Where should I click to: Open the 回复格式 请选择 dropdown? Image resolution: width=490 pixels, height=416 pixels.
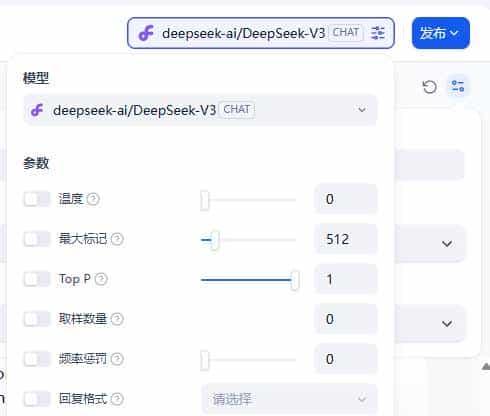point(289,399)
